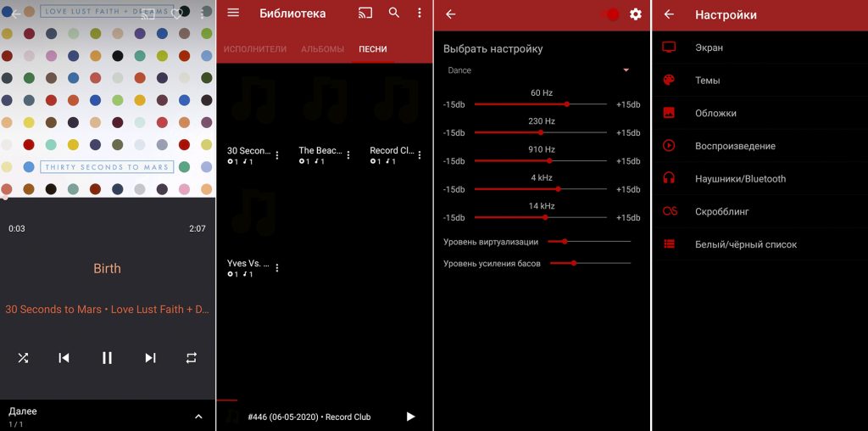The height and width of the screenshot is (431, 868).
Task: Switch to the Исполнители tab
Action: 255,49
